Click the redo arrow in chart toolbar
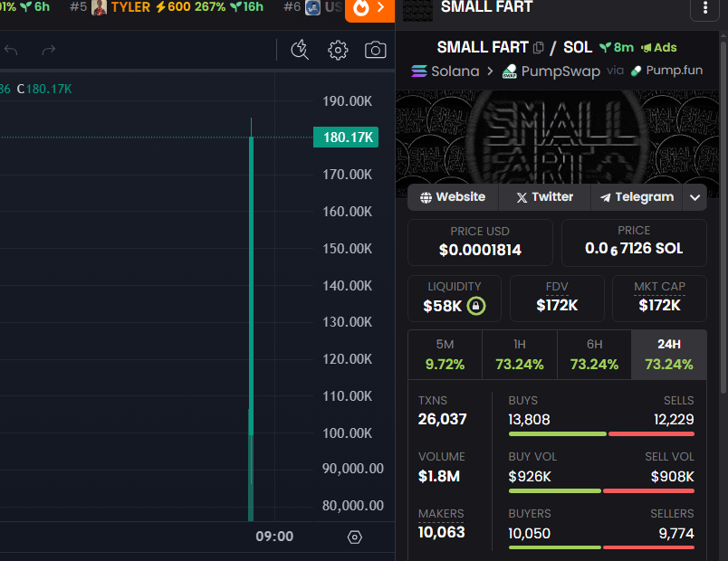Viewport: 728px width, 561px height. [x=48, y=50]
